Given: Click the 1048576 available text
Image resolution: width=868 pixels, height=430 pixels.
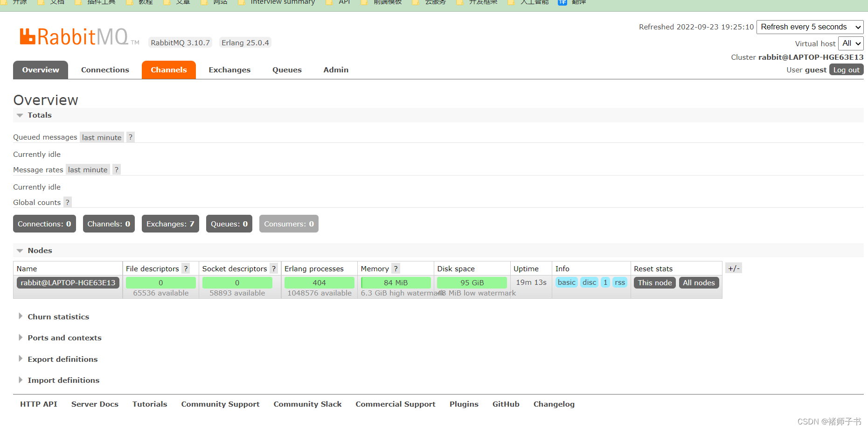Looking at the screenshot, I should click(x=319, y=293).
